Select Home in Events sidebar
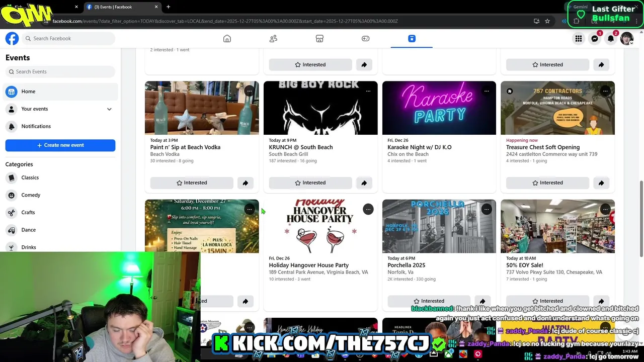 (60, 92)
